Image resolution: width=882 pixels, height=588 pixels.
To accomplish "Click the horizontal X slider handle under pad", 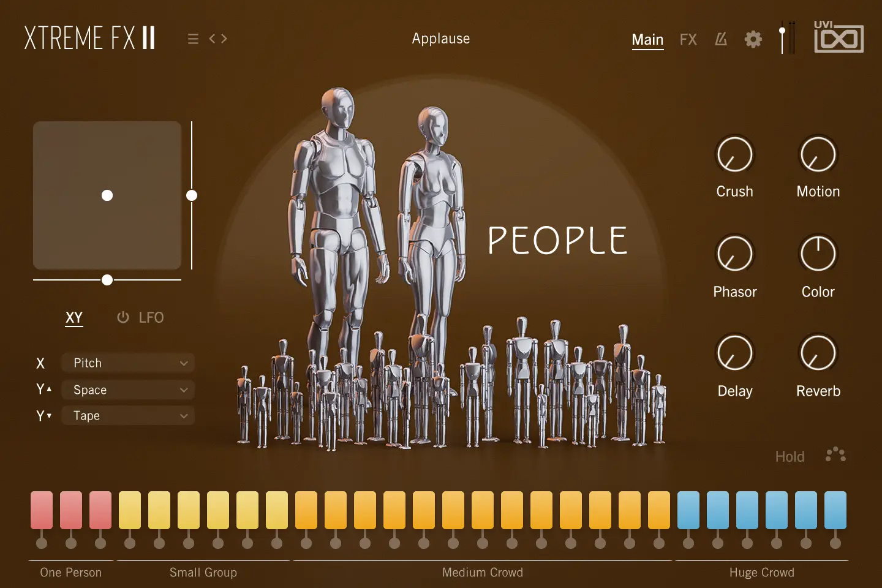I will 107,280.
